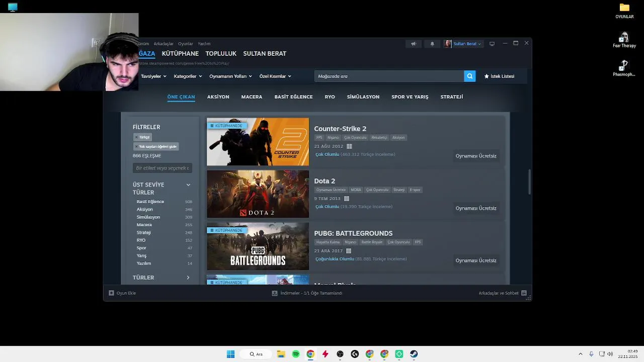Open Tavsiyeler dropdown
The height and width of the screenshot is (362, 644).
point(153,76)
